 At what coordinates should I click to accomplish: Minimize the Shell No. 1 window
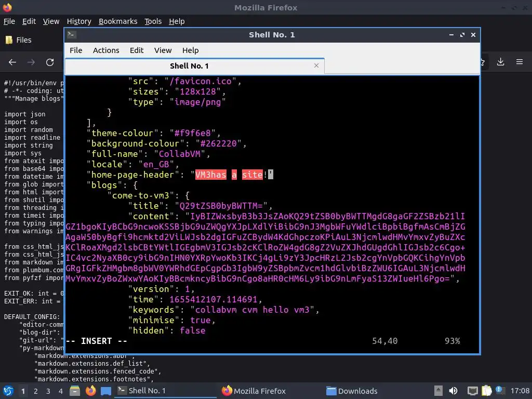[451, 35]
